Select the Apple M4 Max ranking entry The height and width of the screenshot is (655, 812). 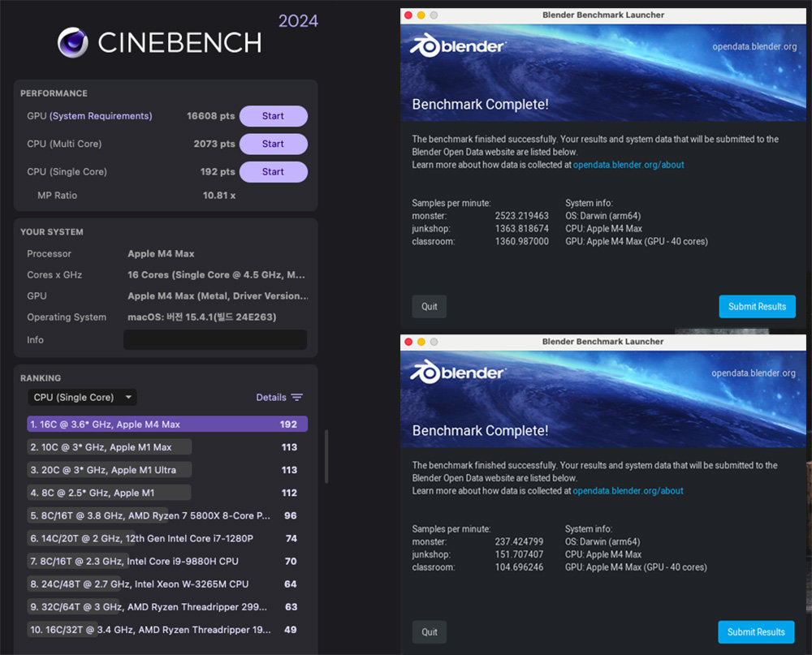[x=167, y=424]
